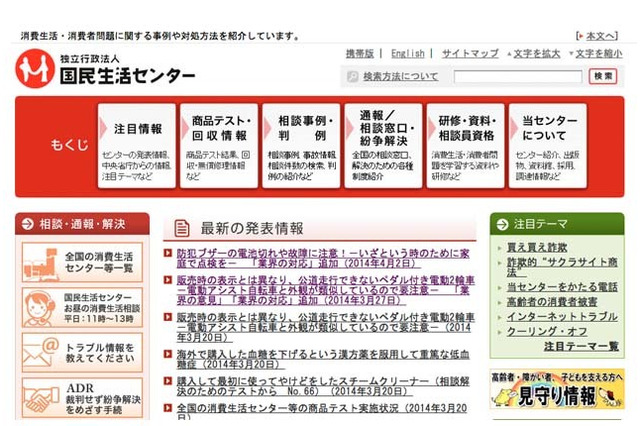Click the document icon beside 最新の発表情報

coord(182,228)
